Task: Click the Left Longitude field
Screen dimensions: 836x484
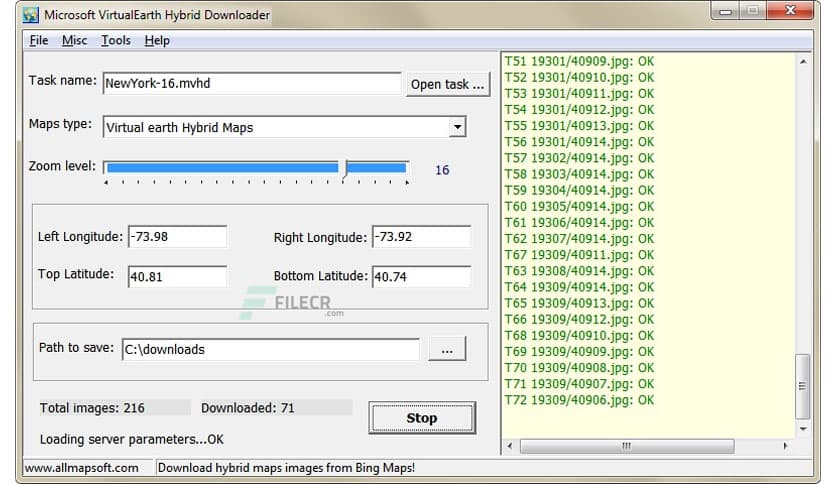Action: coord(178,237)
